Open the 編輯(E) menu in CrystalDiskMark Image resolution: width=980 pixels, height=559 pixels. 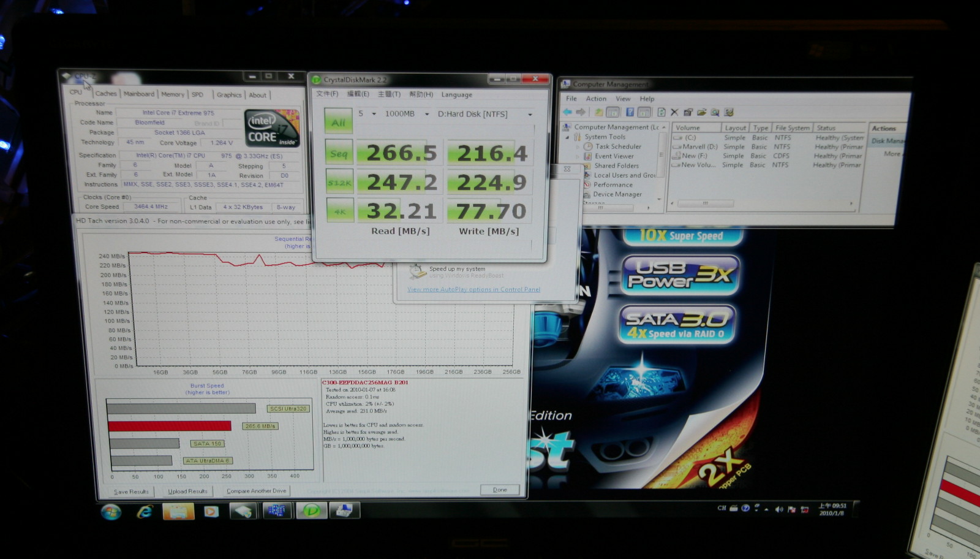coord(358,94)
